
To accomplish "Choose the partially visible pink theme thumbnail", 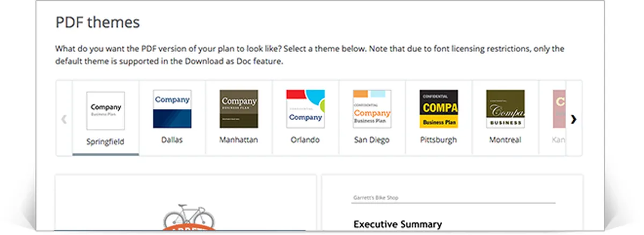I will 559,109.
